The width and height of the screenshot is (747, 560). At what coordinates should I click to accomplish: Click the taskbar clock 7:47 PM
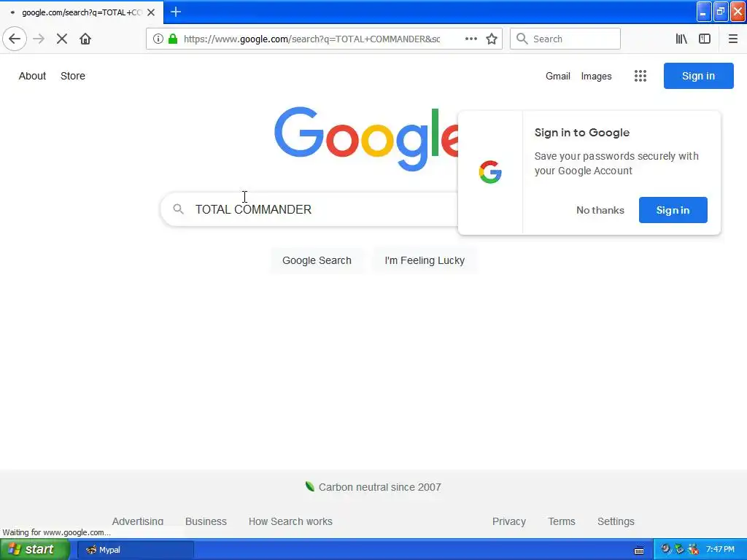tap(720, 550)
